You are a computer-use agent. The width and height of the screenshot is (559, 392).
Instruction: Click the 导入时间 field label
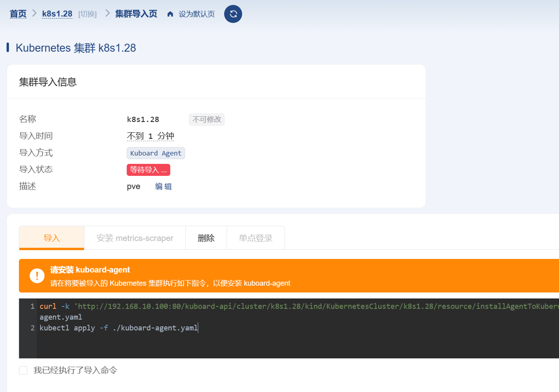click(36, 136)
